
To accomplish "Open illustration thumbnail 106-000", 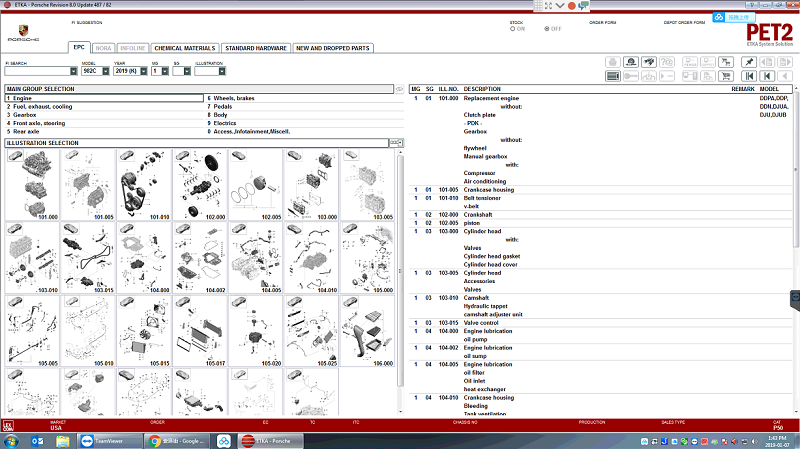I will [x=367, y=331].
